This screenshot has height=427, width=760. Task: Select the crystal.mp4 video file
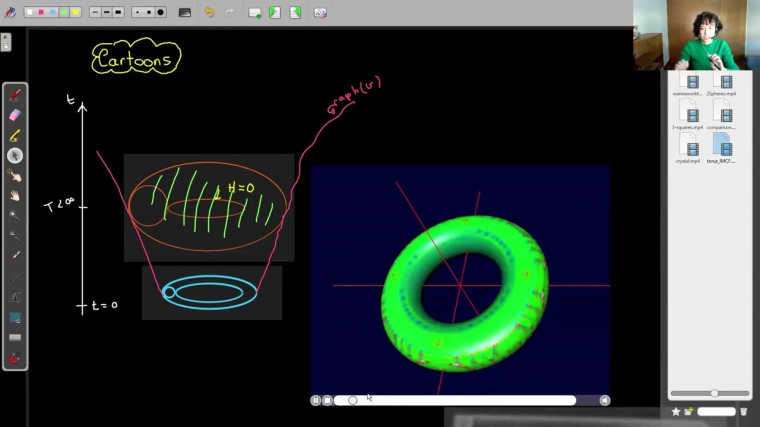tap(687, 148)
